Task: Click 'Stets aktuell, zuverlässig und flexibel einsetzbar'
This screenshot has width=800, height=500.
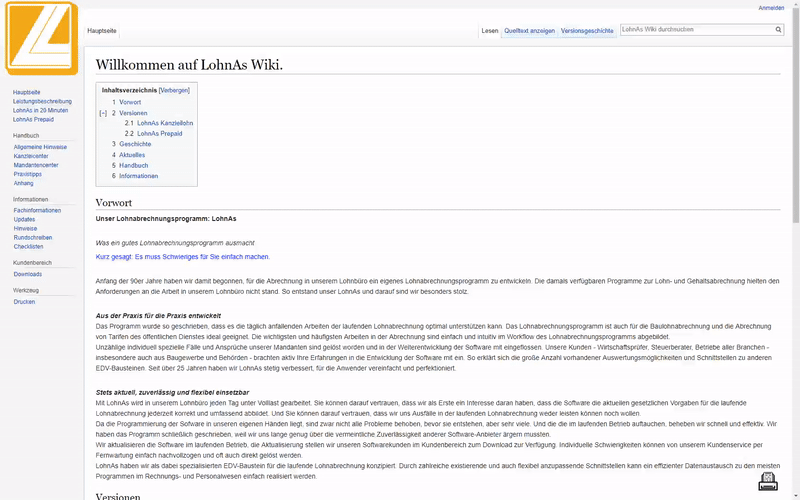Action: coord(172,392)
